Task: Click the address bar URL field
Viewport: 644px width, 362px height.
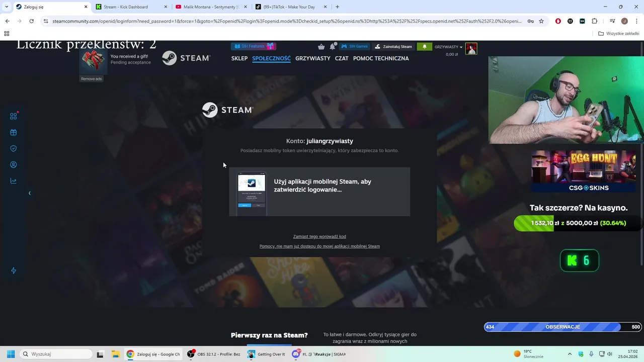Action: tap(287, 21)
